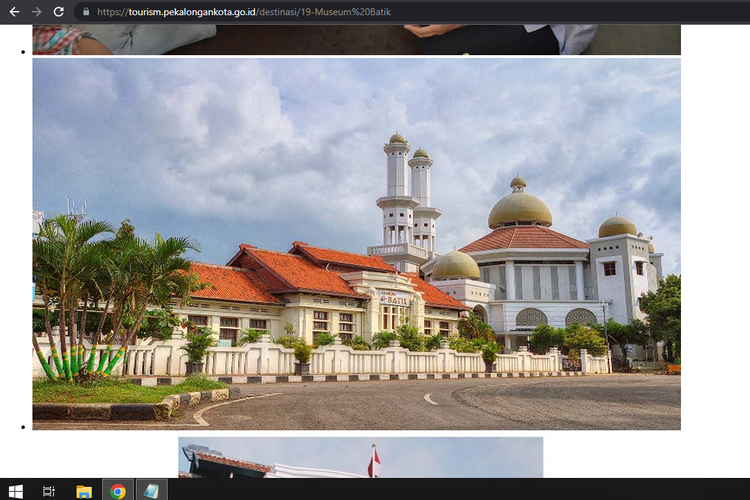The width and height of the screenshot is (750, 500).
Task: Open the Windows Start menu
Action: [x=15, y=491]
